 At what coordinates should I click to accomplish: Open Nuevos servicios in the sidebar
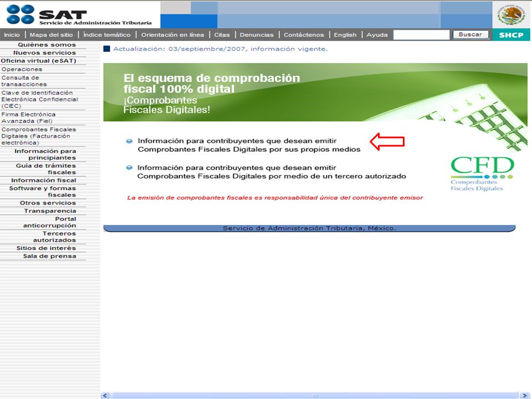tap(44, 53)
